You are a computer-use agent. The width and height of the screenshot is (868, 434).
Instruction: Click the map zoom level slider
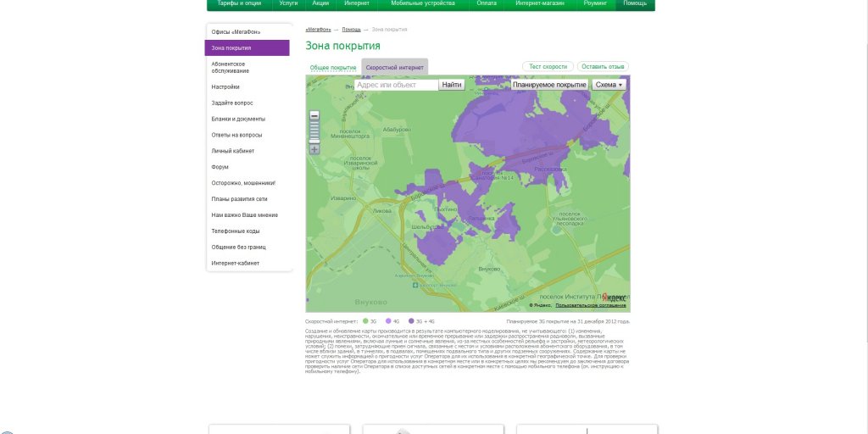pos(314,132)
